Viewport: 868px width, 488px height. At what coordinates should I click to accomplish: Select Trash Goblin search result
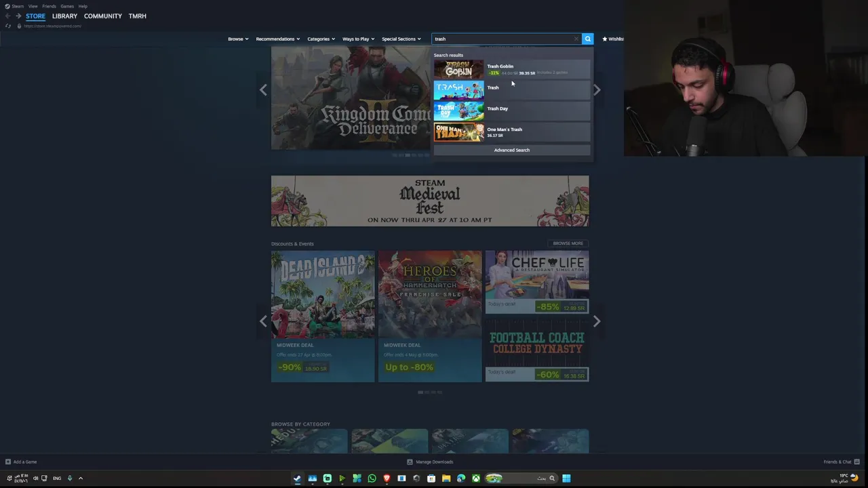coord(512,69)
